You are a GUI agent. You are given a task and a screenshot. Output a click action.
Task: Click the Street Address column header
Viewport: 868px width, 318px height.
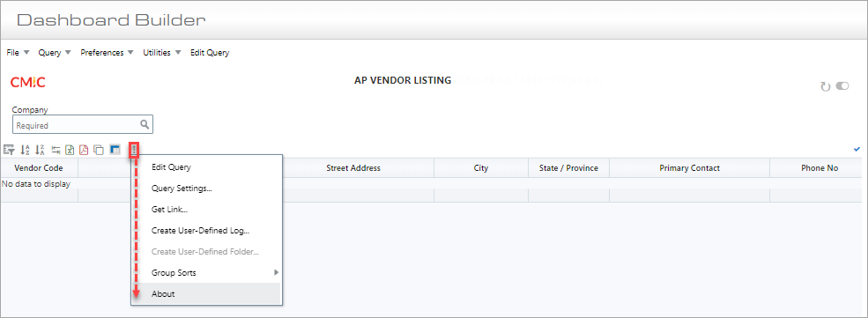353,167
